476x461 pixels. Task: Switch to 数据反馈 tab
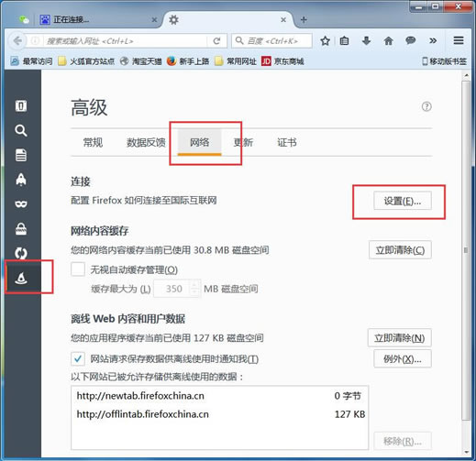click(146, 142)
